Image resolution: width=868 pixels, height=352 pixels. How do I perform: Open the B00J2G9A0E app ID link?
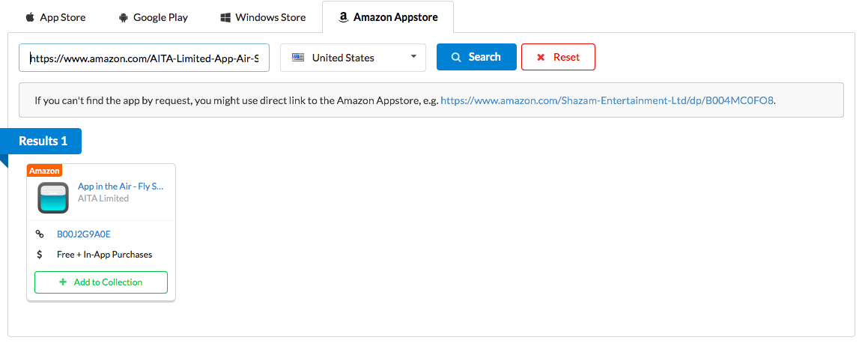point(84,234)
